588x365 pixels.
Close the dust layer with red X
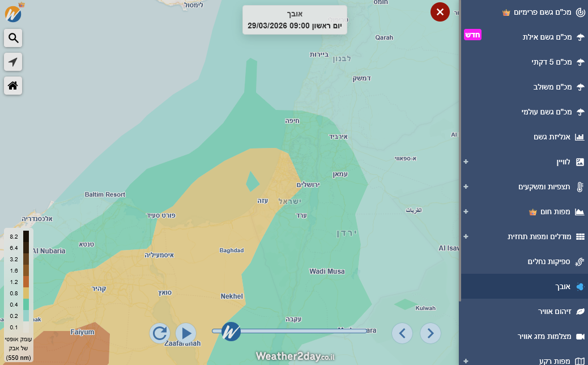(440, 12)
